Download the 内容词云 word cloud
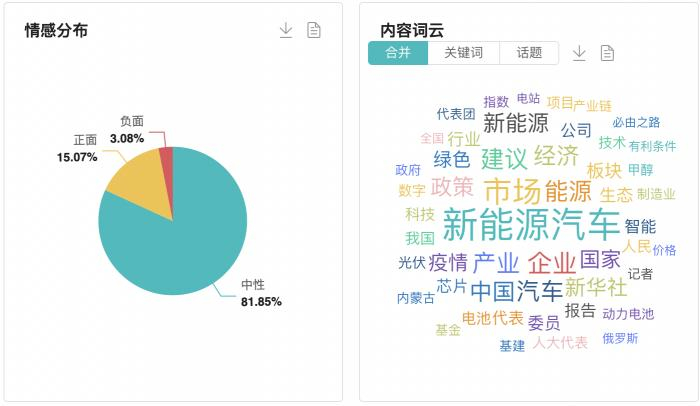 point(579,52)
